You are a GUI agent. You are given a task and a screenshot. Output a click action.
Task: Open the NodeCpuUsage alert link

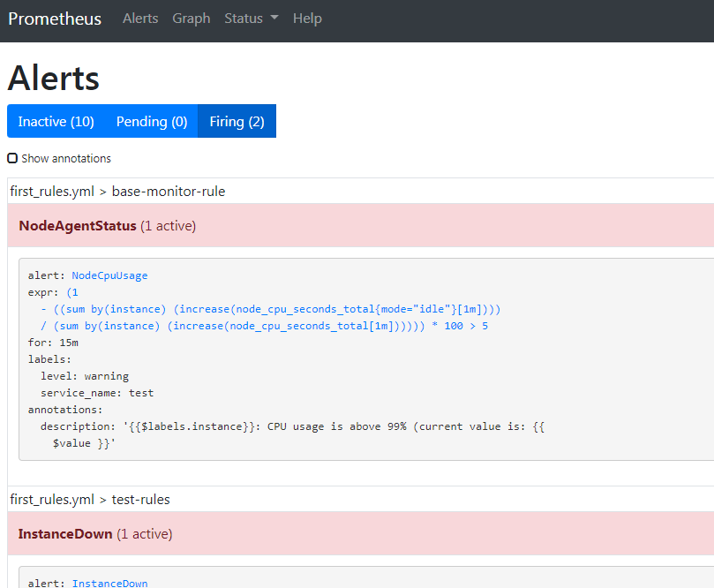[109, 275]
